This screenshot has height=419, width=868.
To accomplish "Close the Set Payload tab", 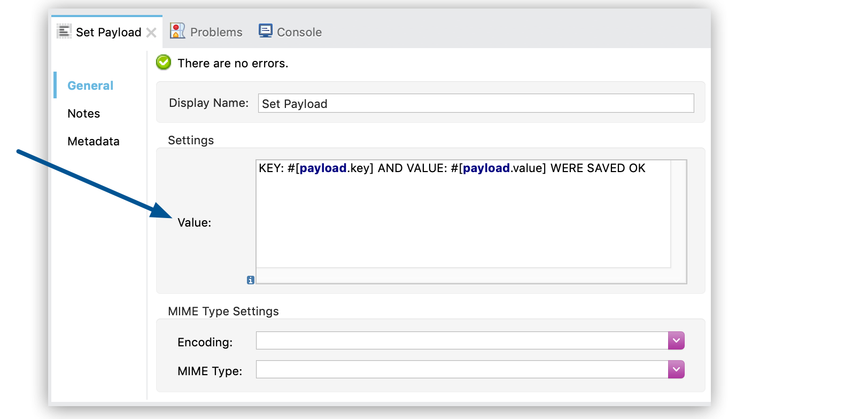I will [152, 33].
